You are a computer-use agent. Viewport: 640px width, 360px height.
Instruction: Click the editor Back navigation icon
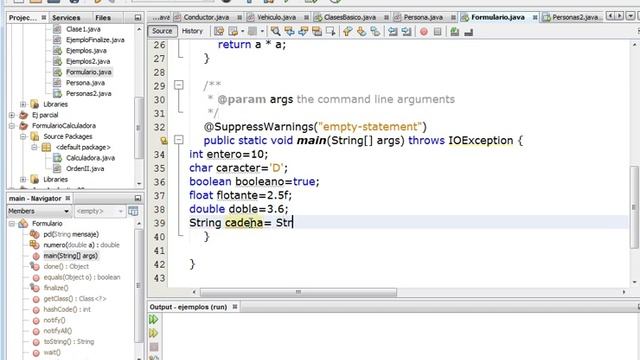coord(233,31)
